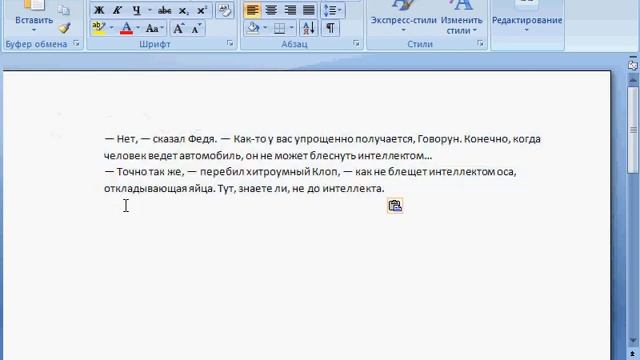Image resolution: width=640 pixels, height=360 pixels.
Task: Align text left
Action: coord(252,10)
